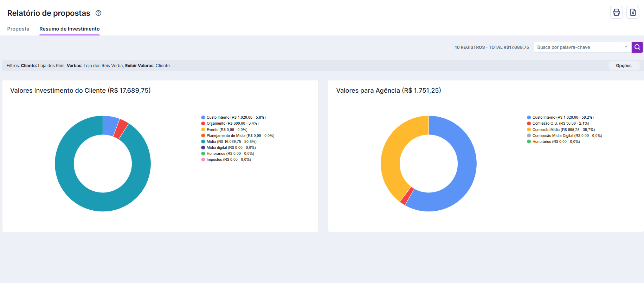Image resolution: width=644 pixels, height=283 pixels.
Task: Click Evento legend color dot
Action: click(x=203, y=130)
